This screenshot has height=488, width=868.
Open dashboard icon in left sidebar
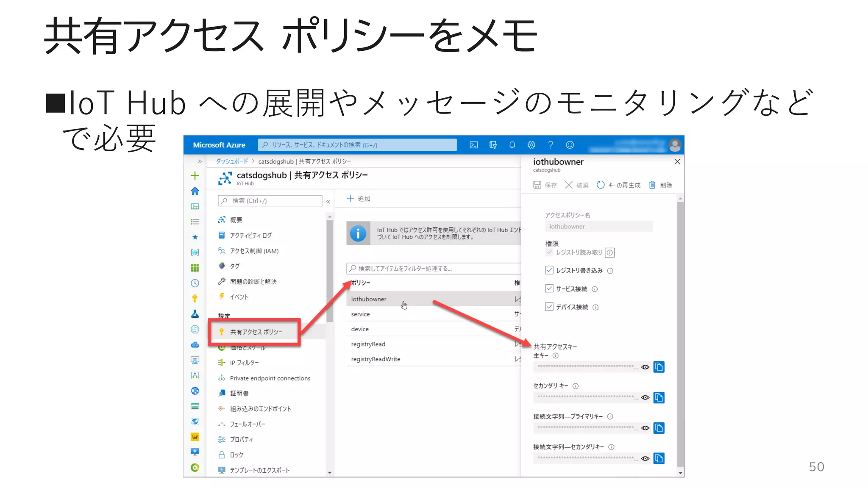(x=195, y=206)
